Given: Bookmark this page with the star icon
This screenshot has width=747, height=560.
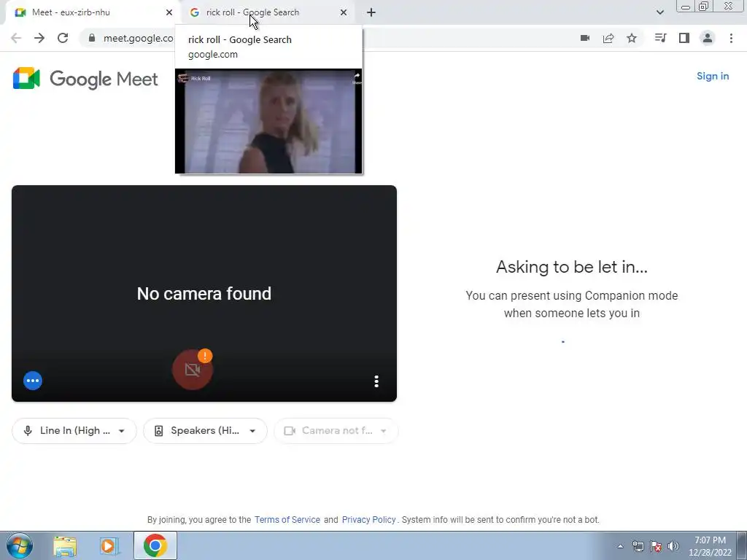Looking at the screenshot, I should 632,38.
